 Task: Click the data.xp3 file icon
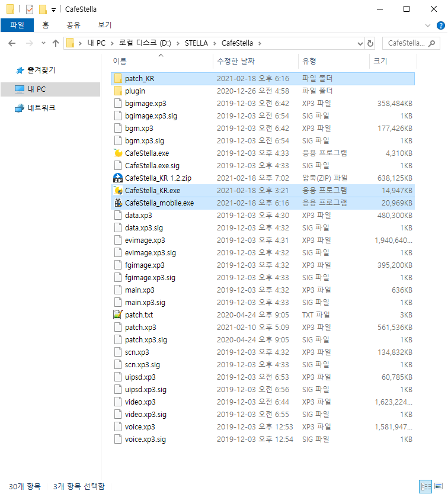click(x=118, y=216)
